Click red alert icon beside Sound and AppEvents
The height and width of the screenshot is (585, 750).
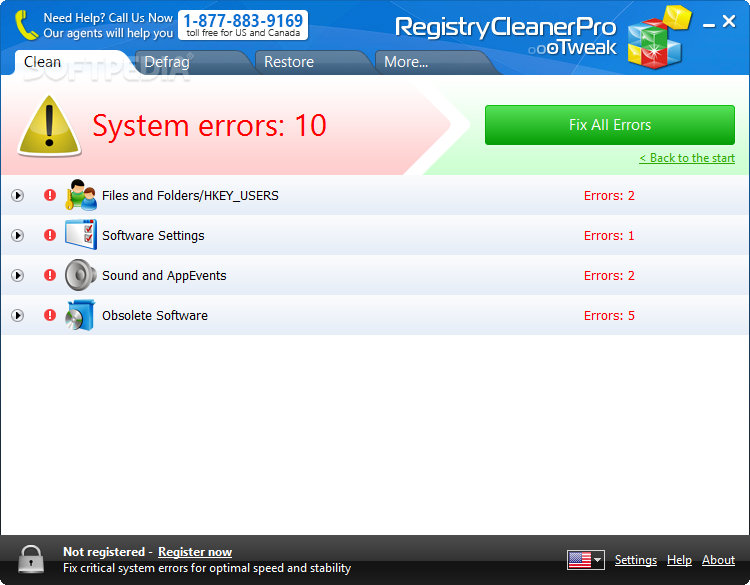(50, 275)
